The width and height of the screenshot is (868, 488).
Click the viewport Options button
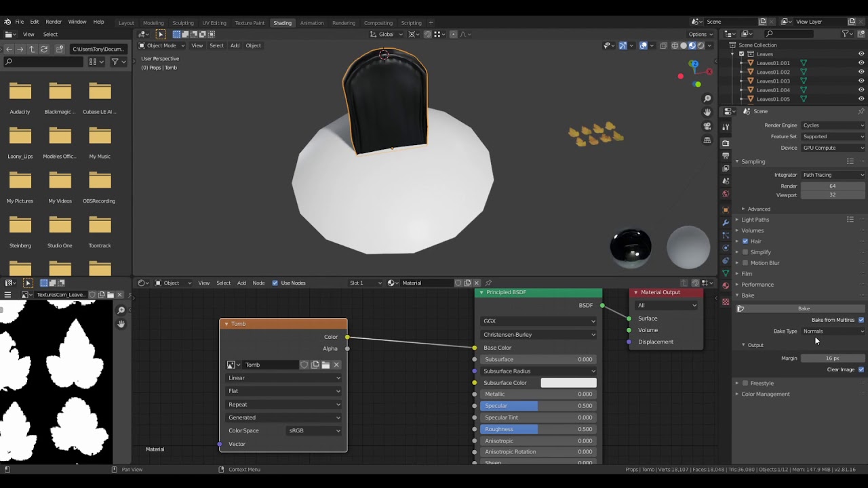[700, 34]
